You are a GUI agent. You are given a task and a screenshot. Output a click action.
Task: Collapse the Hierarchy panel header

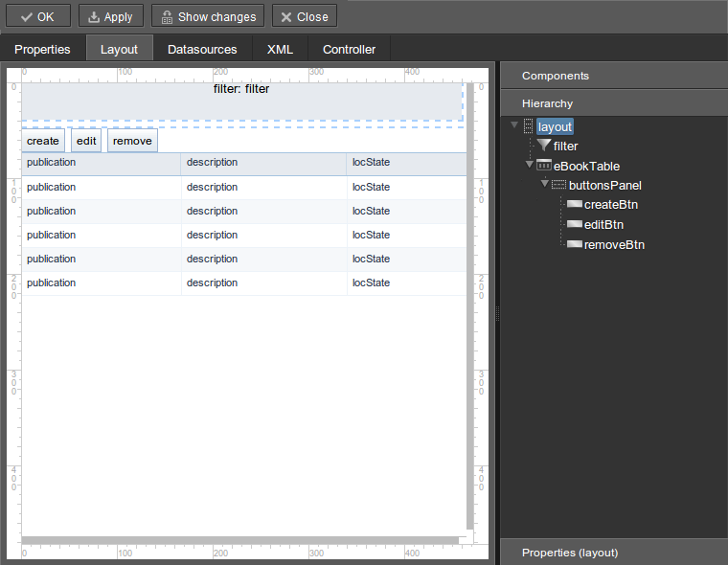[614, 103]
